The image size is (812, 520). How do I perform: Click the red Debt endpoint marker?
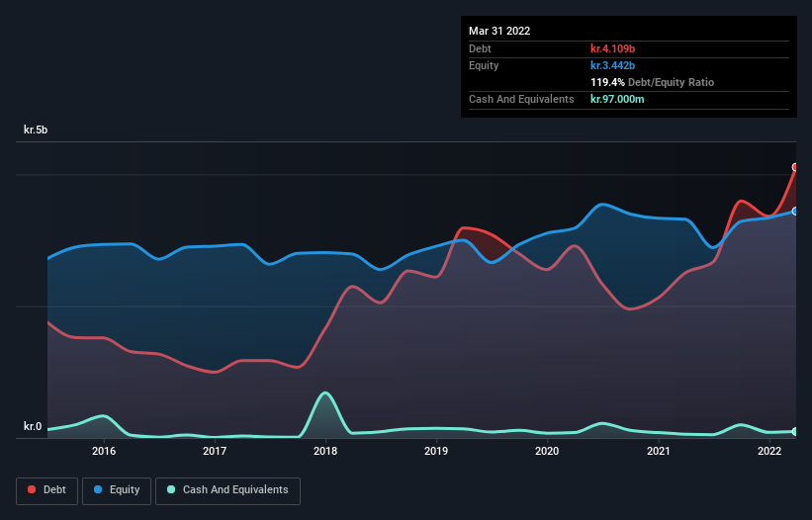795,167
